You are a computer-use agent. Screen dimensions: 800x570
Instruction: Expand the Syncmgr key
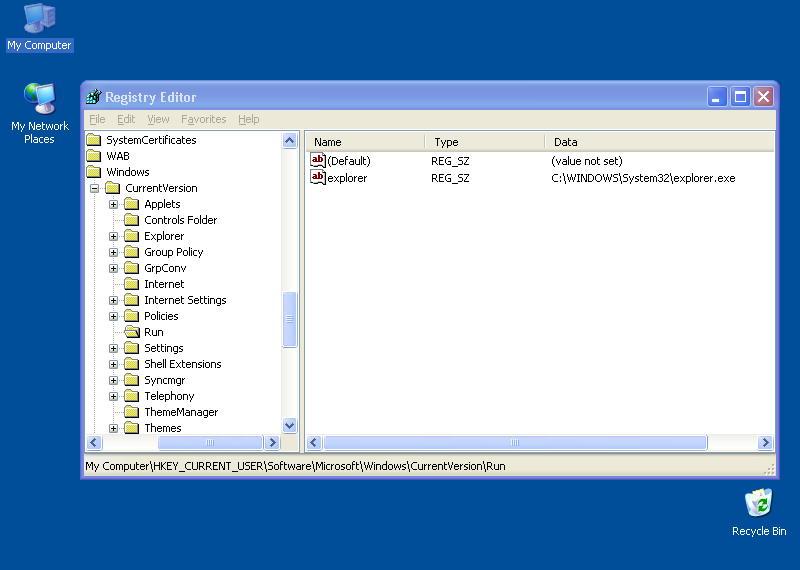tap(113, 380)
